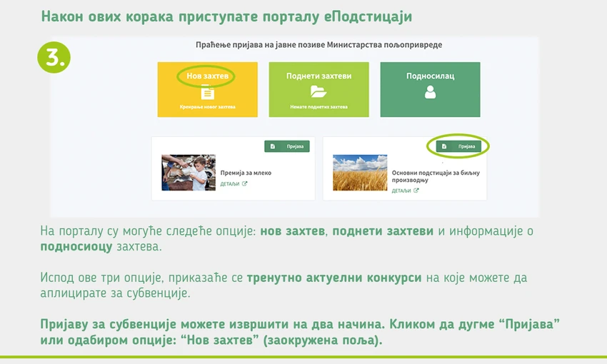Select the user icon in Подносилац tile
The height and width of the screenshot is (364, 607).
point(430,92)
